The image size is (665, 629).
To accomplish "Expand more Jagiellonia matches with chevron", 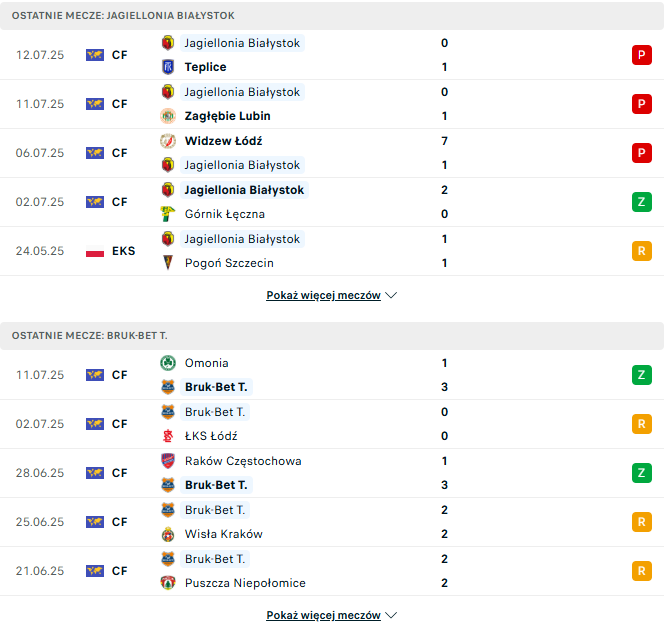I will [391, 296].
